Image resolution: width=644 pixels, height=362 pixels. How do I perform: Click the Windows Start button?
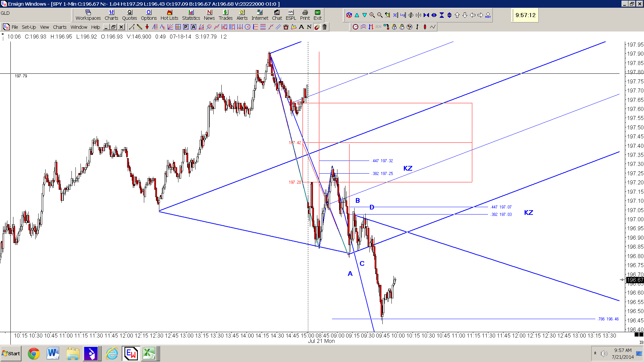(11, 354)
